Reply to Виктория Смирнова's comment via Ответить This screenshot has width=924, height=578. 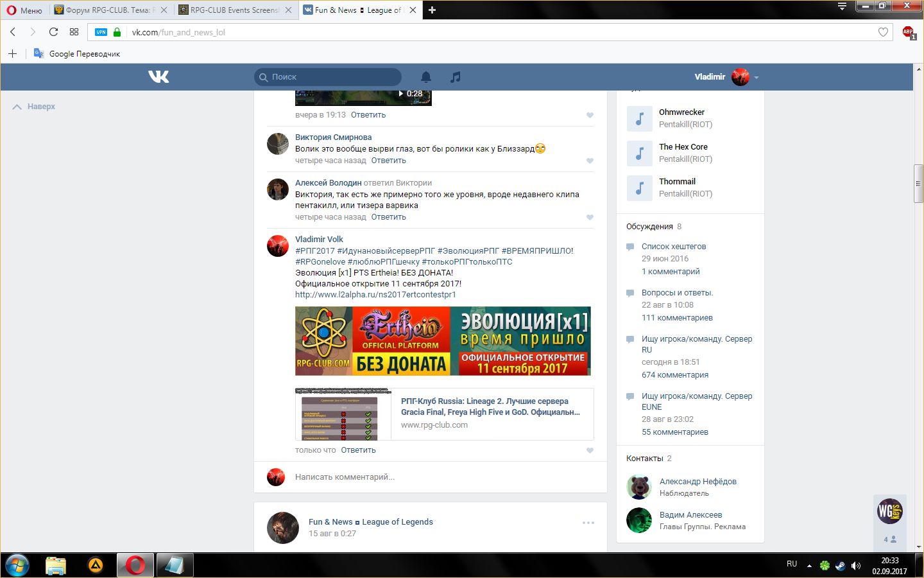[x=388, y=161]
